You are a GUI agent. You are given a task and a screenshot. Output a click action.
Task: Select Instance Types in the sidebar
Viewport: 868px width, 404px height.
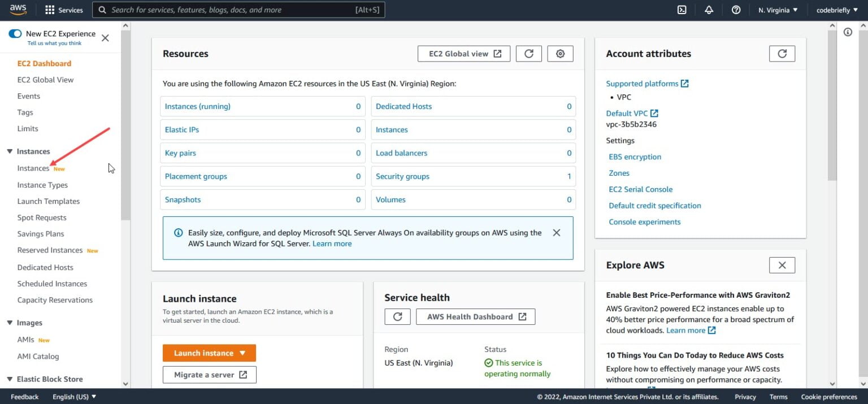(x=42, y=185)
